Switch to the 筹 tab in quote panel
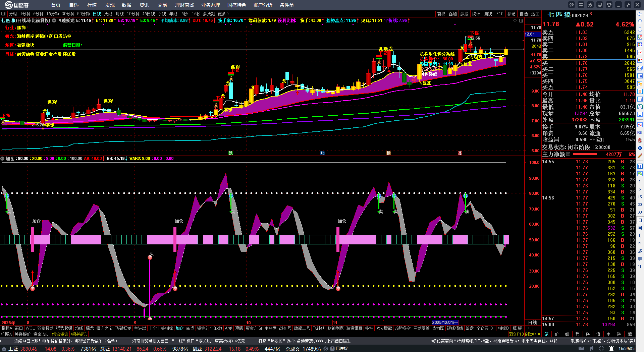This screenshot has height=352, width=644. (630, 334)
